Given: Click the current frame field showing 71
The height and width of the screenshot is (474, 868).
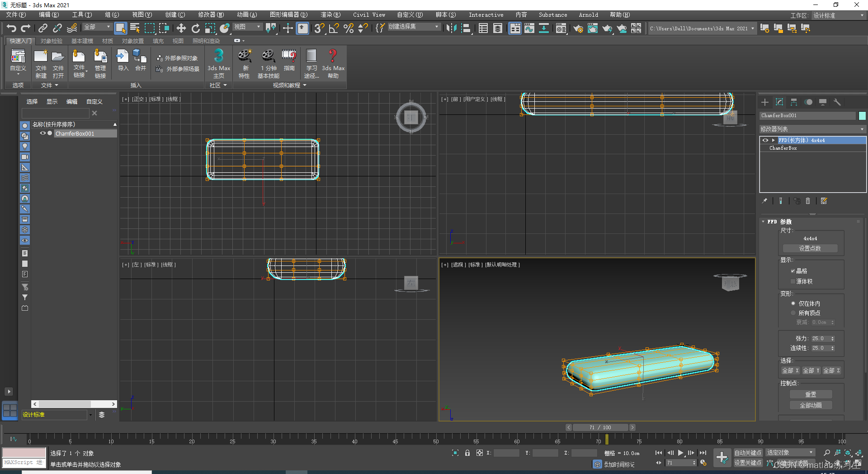Looking at the screenshot, I should tap(681, 463).
